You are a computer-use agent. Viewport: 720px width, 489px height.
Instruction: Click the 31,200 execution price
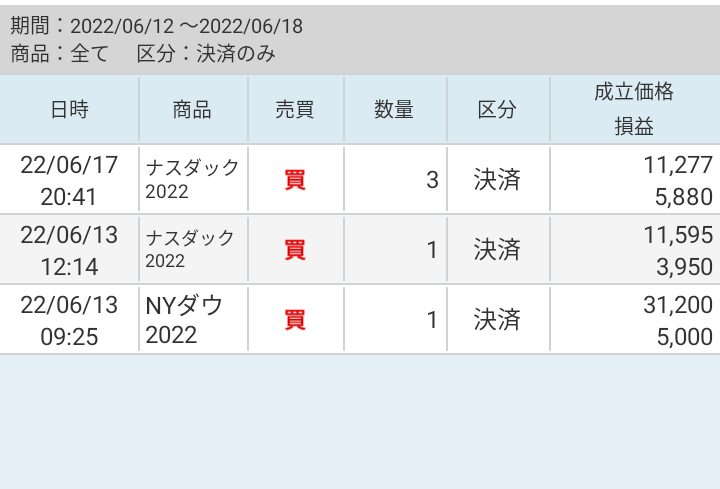pos(677,305)
